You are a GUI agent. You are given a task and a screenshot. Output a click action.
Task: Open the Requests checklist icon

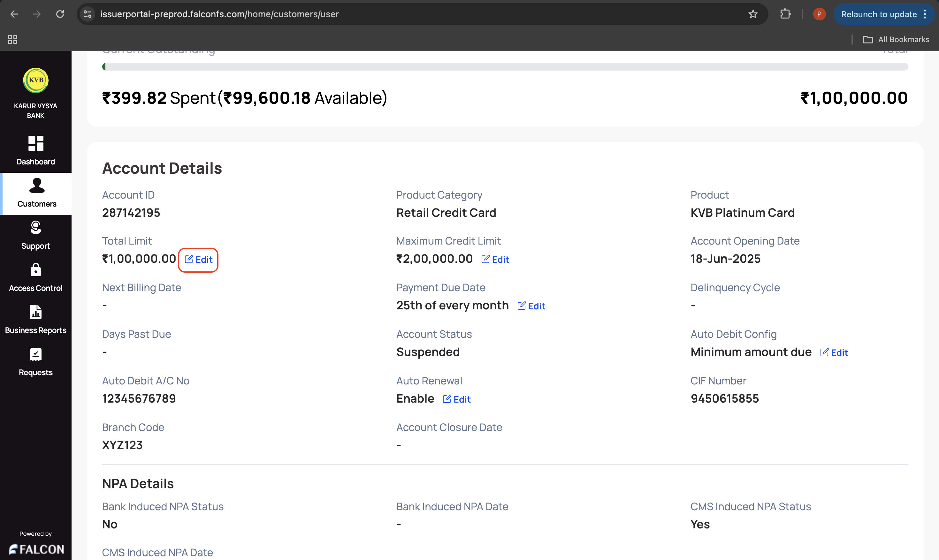pos(36,354)
